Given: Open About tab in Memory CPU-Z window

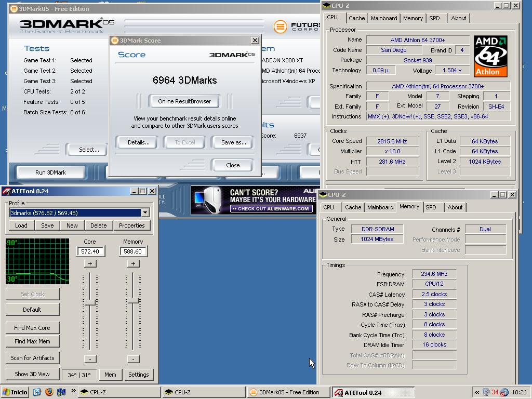Looking at the screenshot, I should tap(455, 207).
